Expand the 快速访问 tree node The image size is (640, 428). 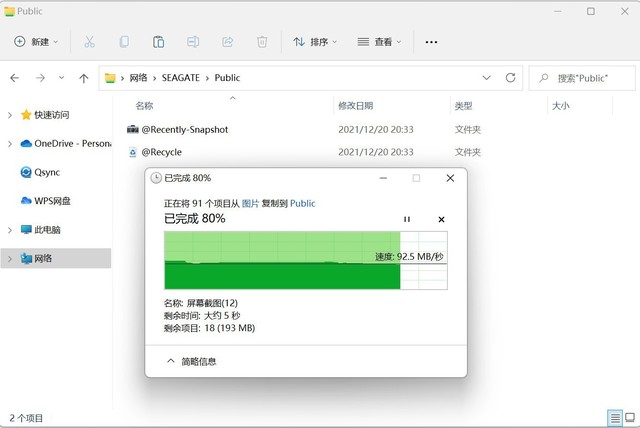pyautogui.click(x=10, y=115)
